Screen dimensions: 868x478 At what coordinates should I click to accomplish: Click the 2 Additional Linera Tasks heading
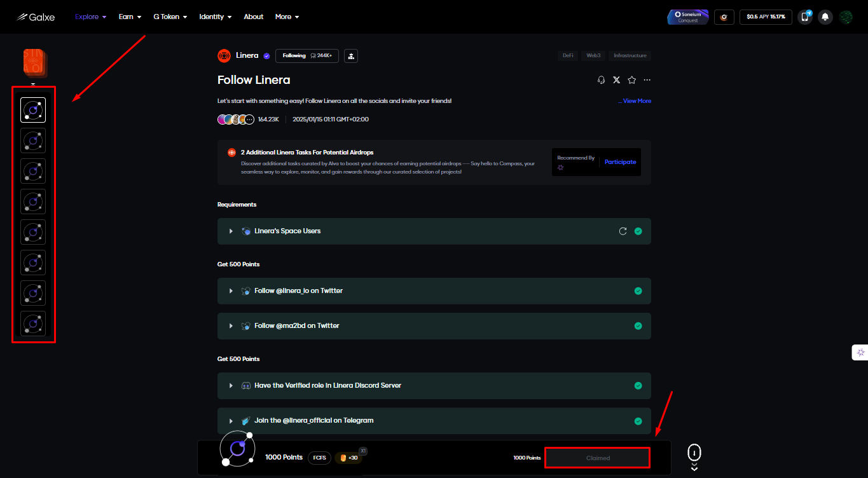pyautogui.click(x=307, y=153)
